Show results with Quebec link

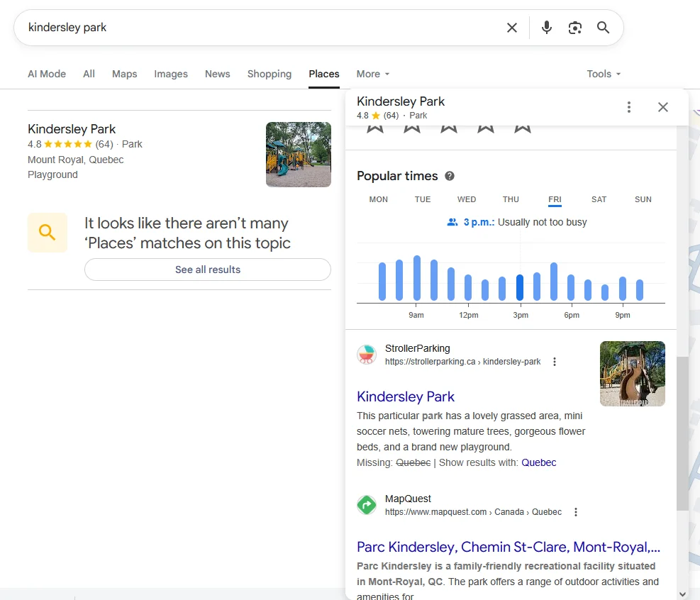(x=538, y=462)
